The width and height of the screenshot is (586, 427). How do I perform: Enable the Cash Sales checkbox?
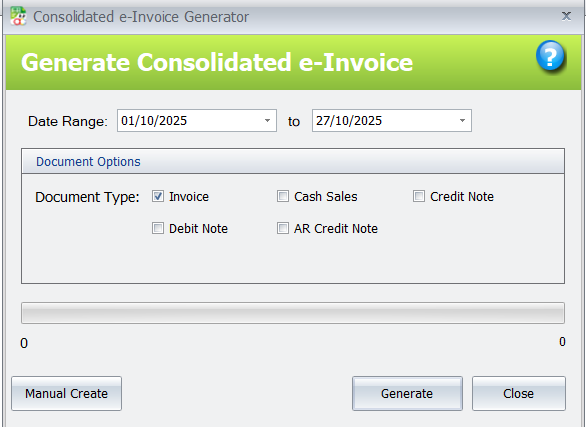[283, 196]
